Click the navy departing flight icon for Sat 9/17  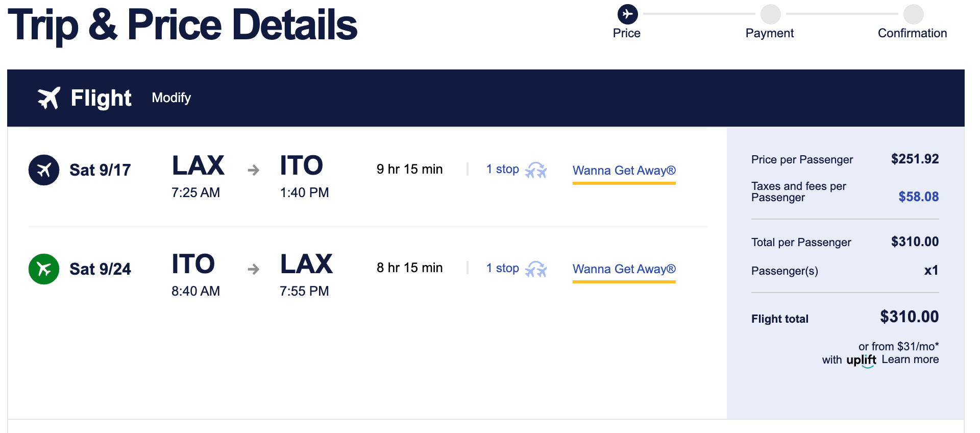(x=44, y=170)
